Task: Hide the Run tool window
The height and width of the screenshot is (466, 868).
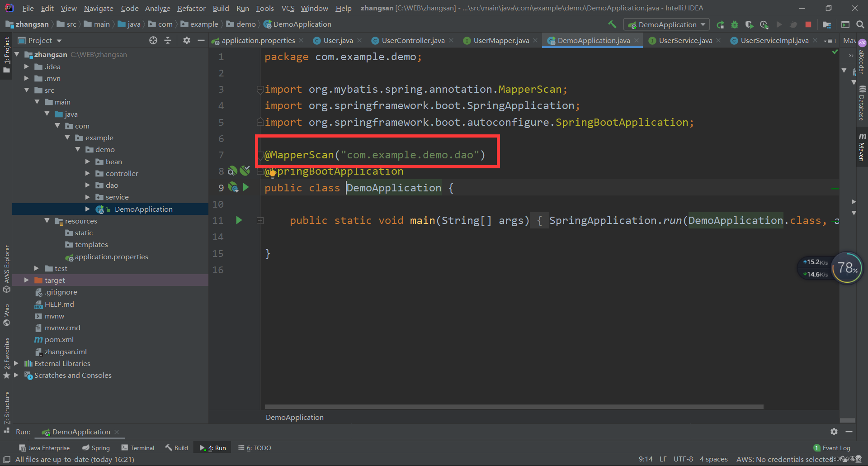Action: (x=849, y=432)
